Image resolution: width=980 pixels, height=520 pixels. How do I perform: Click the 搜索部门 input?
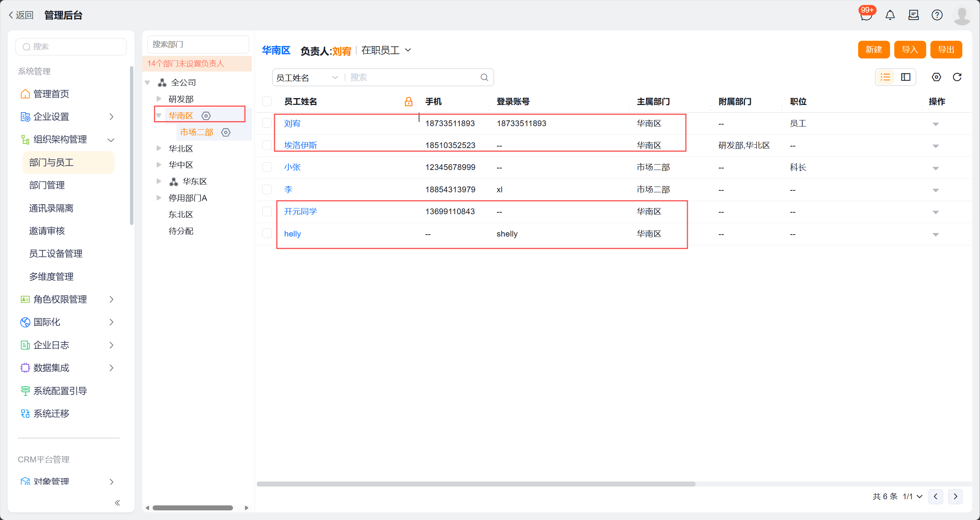click(x=198, y=44)
